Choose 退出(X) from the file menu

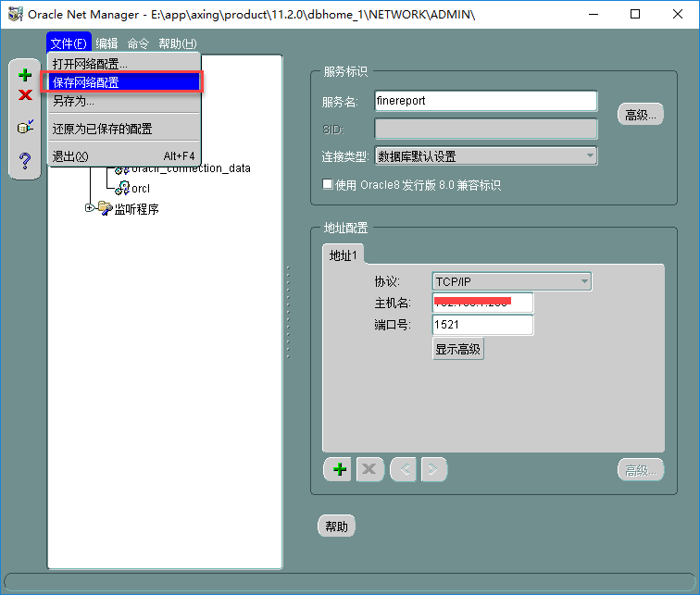(125, 156)
